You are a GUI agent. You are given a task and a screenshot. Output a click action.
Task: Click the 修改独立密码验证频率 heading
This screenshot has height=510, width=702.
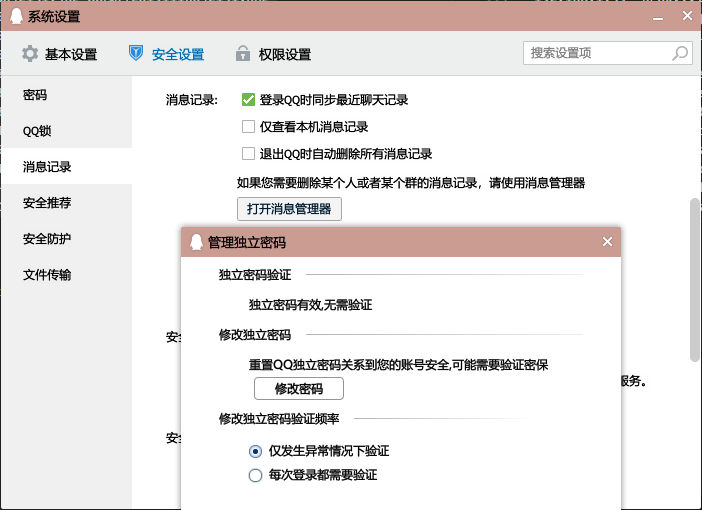click(279, 419)
